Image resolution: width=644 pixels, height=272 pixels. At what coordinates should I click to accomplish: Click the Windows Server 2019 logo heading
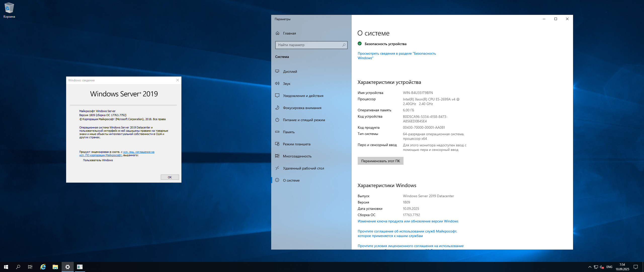(124, 94)
